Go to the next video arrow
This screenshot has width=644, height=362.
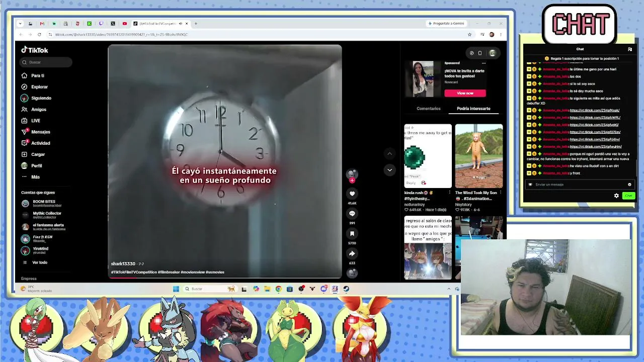(x=389, y=170)
